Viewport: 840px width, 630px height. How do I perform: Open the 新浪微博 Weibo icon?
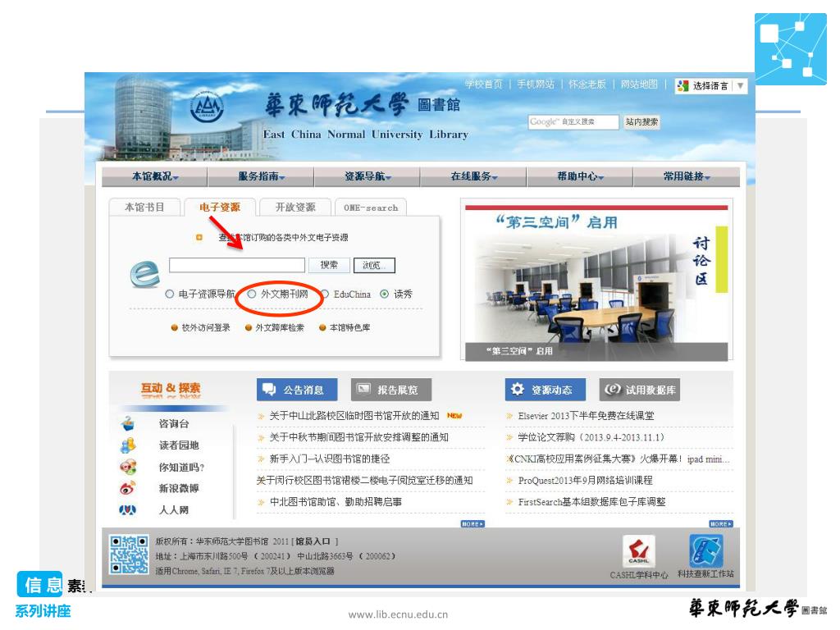tap(127, 489)
